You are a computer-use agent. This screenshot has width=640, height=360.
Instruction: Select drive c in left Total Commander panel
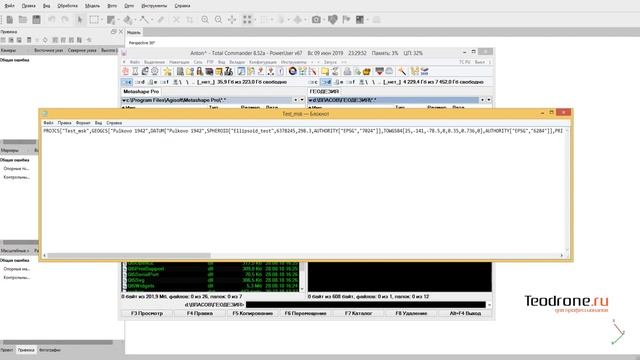[x=127, y=82]
